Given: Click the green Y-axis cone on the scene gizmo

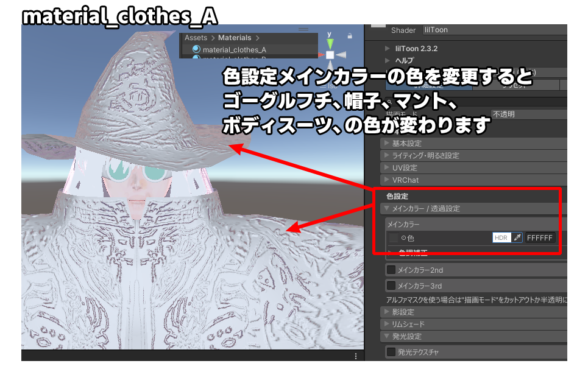Looking at the screenshot, I should tap(330, 42).
